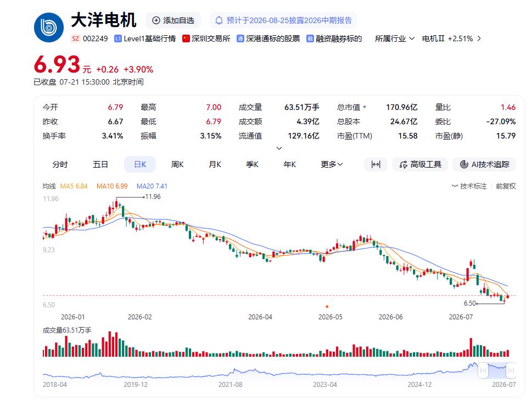Click 添加自选 to add to watchlist
Image resolution: width=532 pixels, height=404 pixels.
coord(173,20)
